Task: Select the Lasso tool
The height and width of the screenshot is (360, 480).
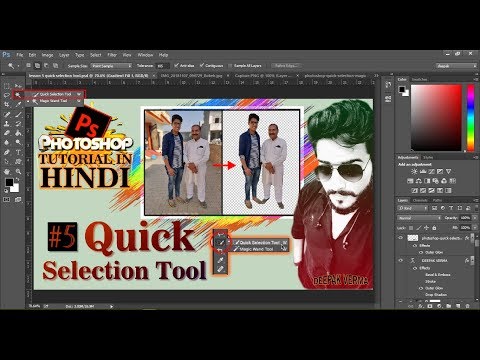Action: (x=6, y=95)
